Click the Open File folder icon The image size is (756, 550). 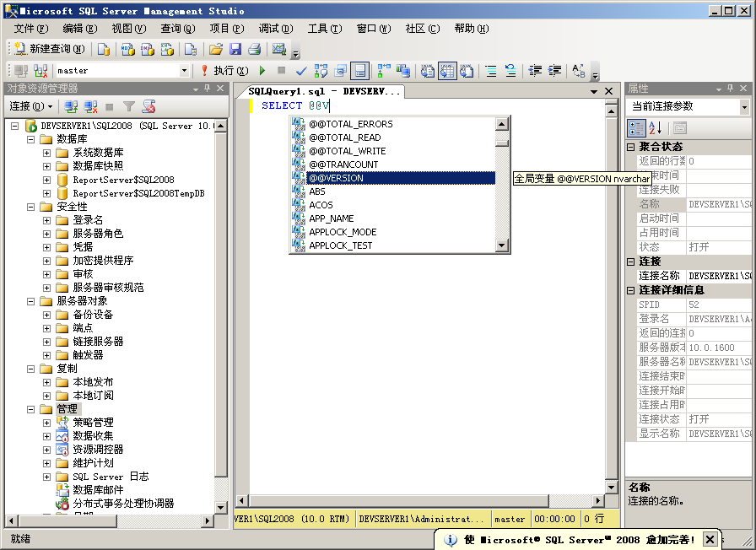pos(215,49)
